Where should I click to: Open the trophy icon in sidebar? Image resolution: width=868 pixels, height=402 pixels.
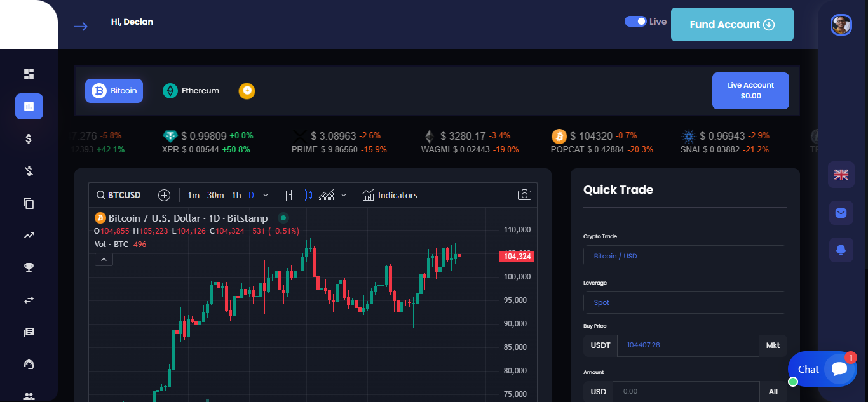[29, 267]
